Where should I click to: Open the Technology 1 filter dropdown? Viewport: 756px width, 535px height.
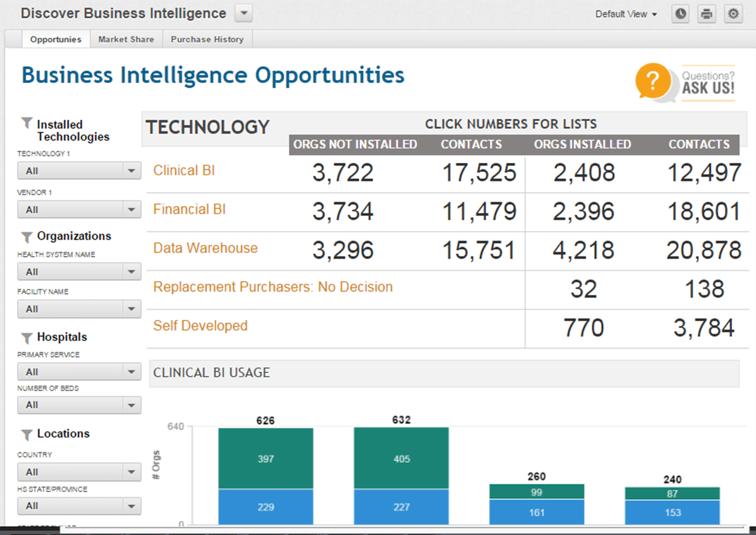[x=79, y=170]
